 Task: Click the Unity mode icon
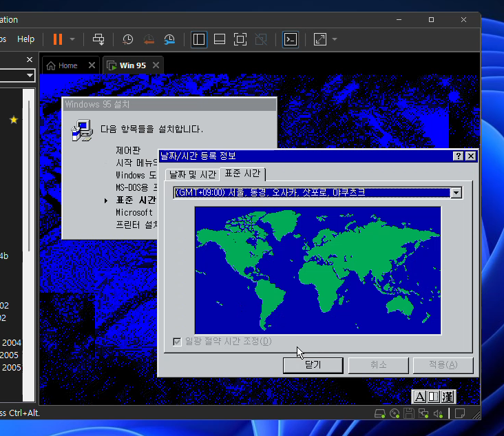(x=261, y=39)
